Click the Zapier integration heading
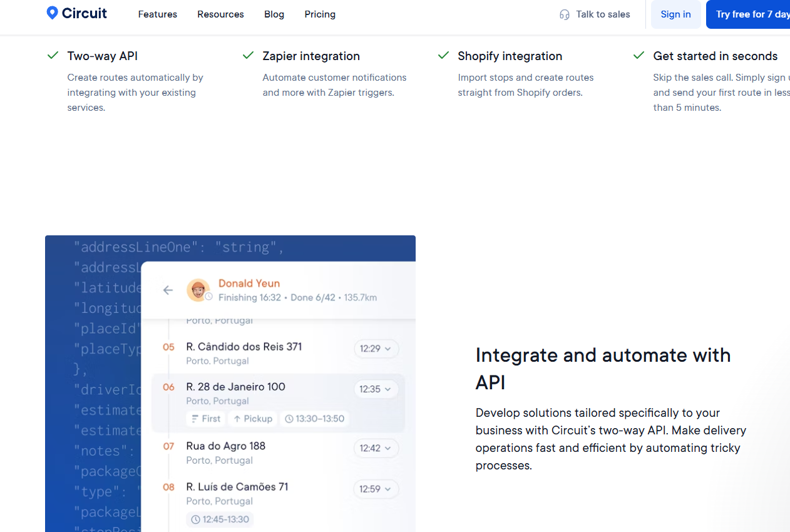 [x=311, y=56]
